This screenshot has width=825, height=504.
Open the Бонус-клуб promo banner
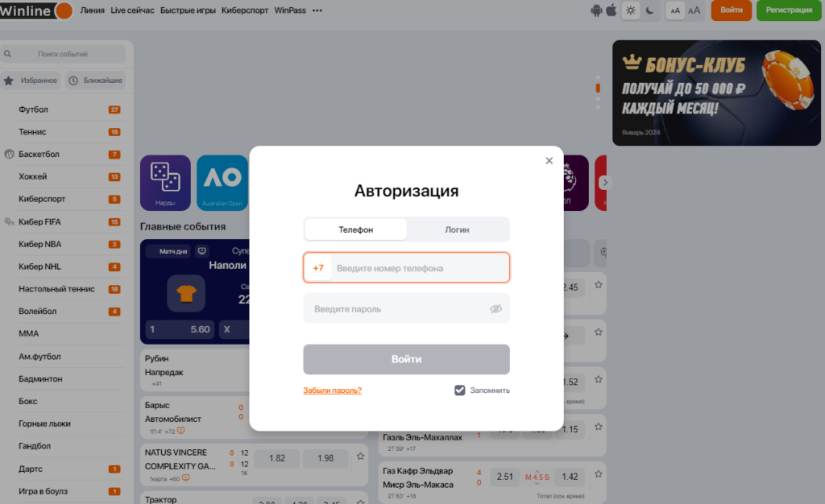(716, 93)
